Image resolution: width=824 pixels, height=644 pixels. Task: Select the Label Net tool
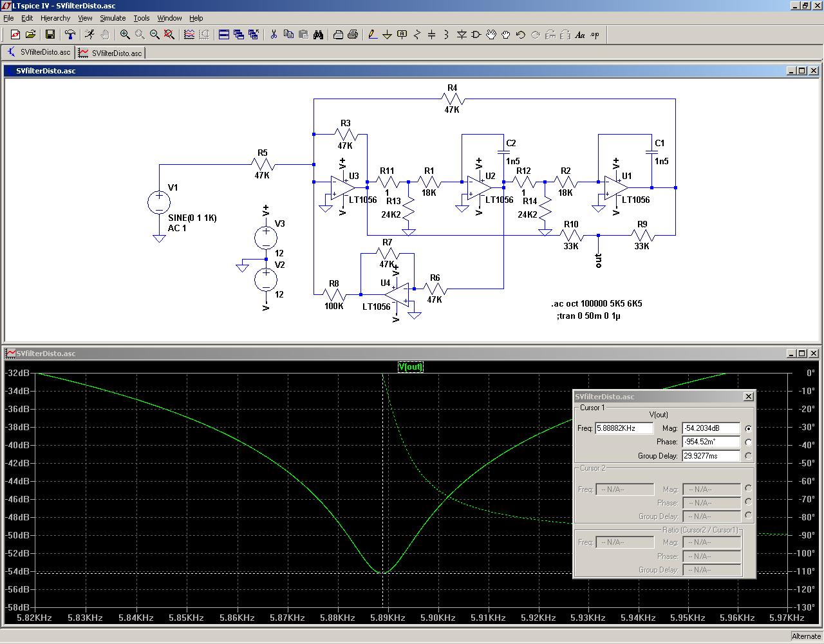tap(402, 35)
